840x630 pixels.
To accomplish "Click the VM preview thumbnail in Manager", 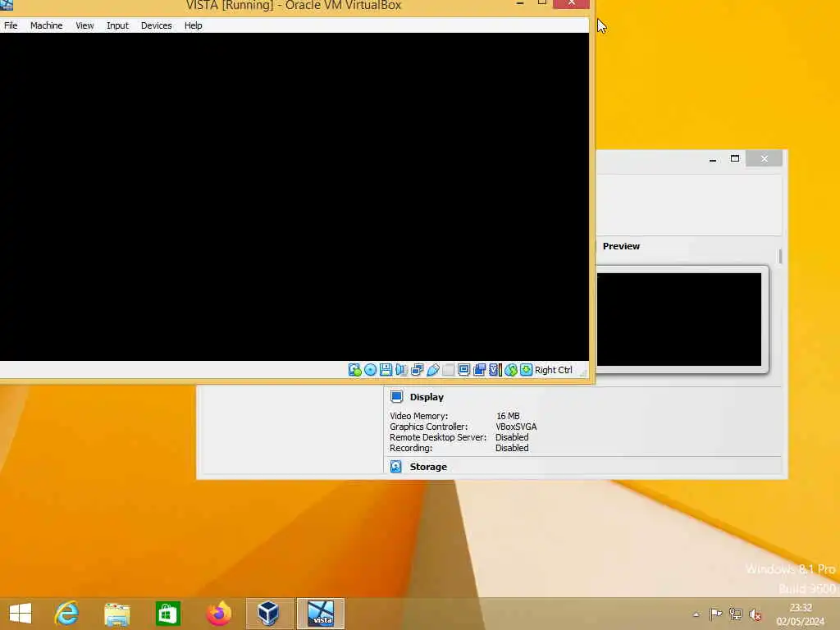I will tap(678, 319).
